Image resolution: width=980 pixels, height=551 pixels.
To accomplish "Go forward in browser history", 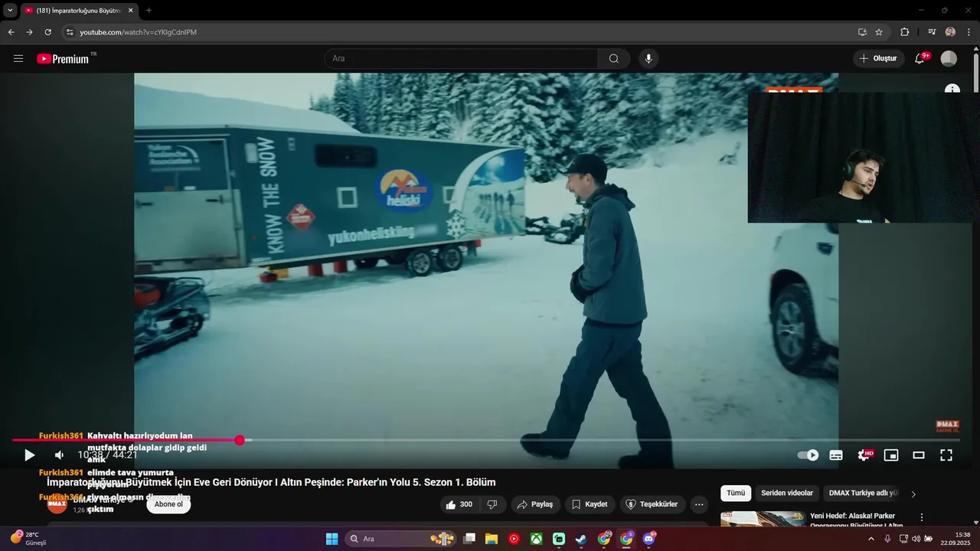I will 29,32.
